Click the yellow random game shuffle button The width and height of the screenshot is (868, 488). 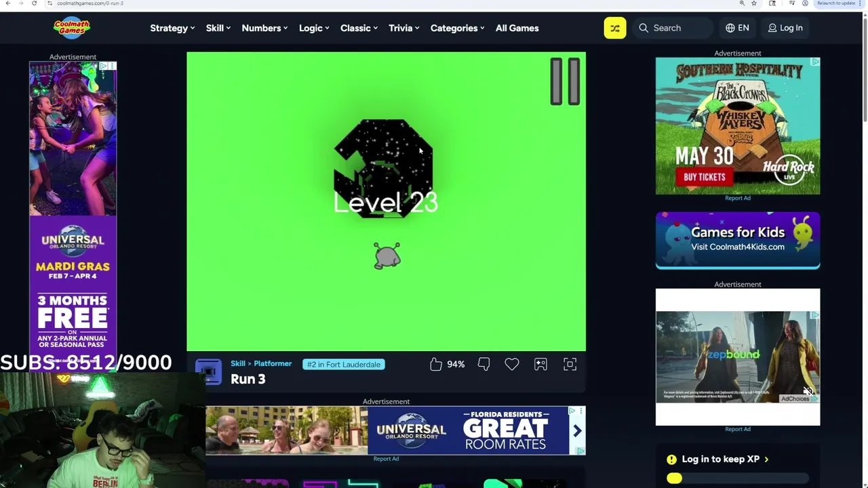pyautogui.click(x=615, y=28)
